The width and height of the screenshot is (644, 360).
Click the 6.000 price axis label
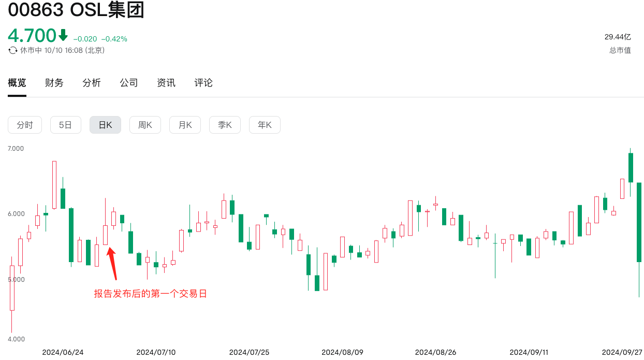click(x=16, y=214)
